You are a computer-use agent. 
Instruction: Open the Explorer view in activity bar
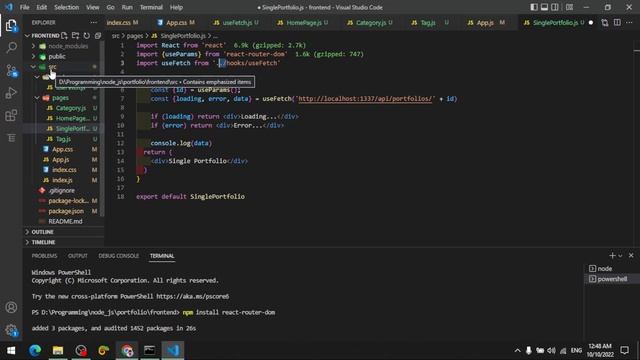(11, 26)
